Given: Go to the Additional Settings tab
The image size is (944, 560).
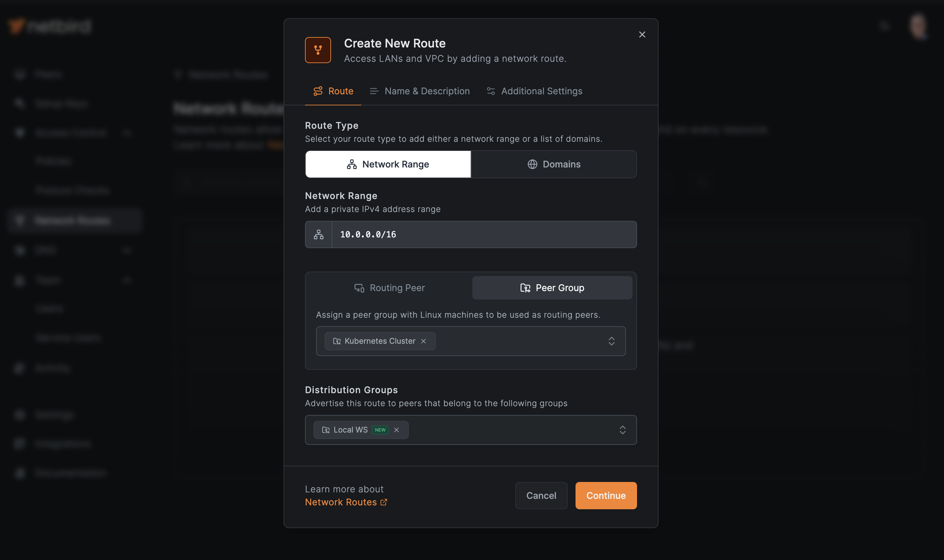Looking at the screenshot, I should (534, 91).
